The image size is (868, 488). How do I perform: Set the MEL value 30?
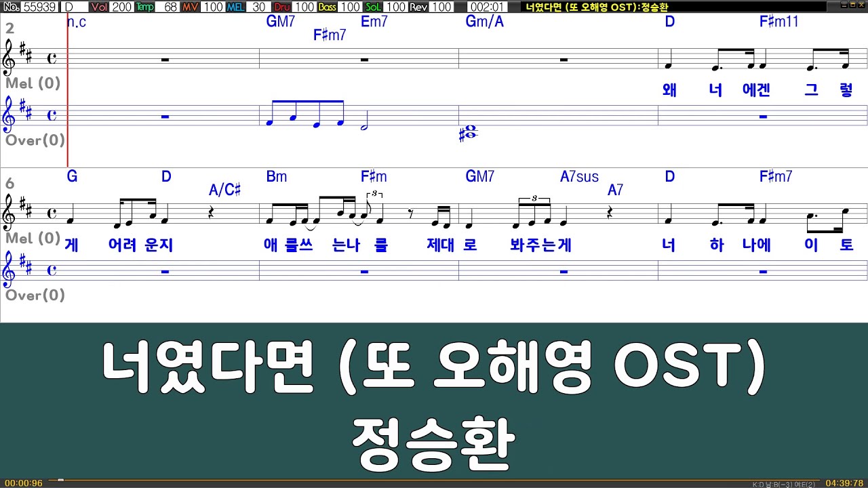(x=258, y=7)
